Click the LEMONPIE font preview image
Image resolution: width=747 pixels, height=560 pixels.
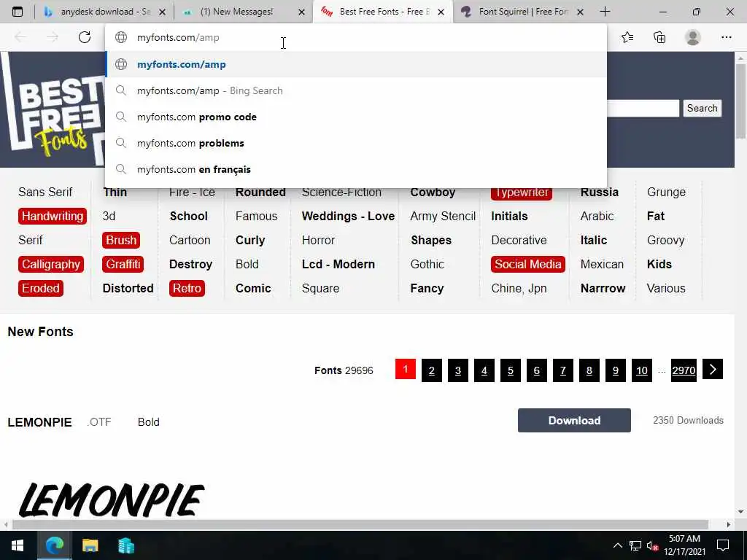coord(112,500)
